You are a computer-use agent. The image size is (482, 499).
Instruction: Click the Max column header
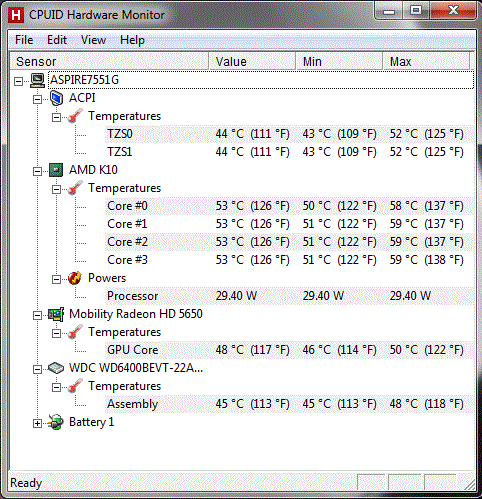426,61
